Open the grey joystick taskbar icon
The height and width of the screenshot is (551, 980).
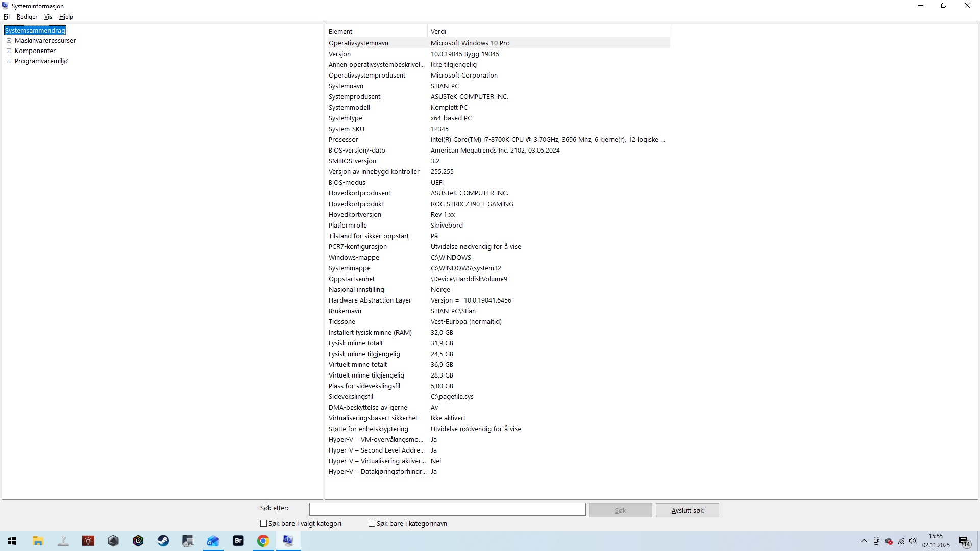click(63, 541)
